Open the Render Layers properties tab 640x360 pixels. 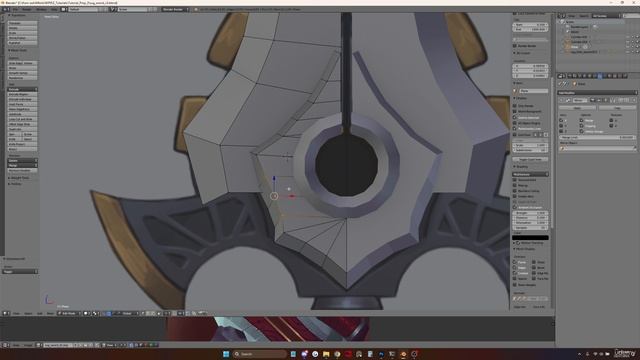click(575, 76)
